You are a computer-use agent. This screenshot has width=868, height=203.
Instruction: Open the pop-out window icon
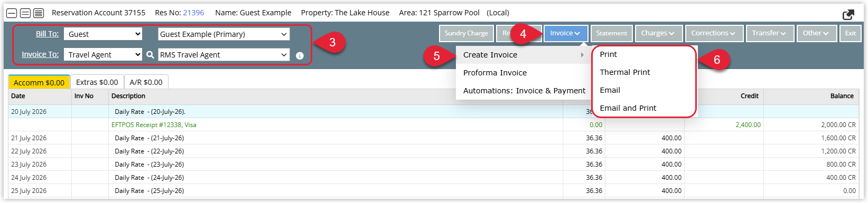click(x=848, y=15)
